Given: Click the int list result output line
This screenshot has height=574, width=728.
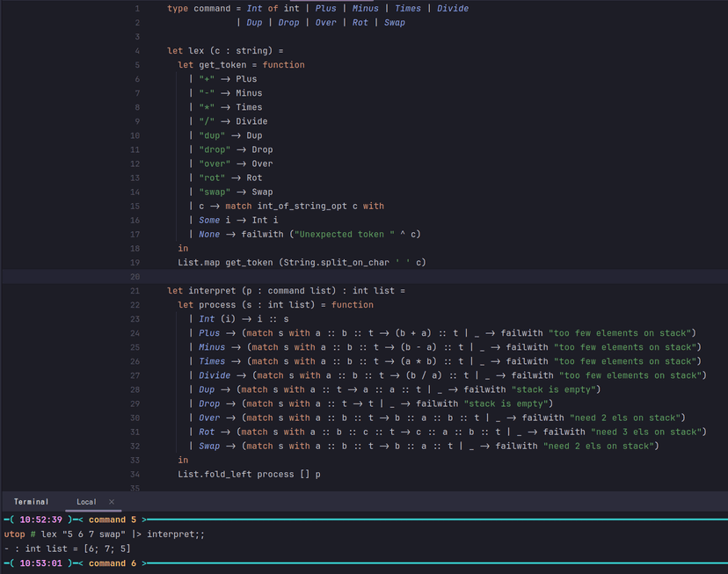Looking at the screenshot, I should 67,549.
